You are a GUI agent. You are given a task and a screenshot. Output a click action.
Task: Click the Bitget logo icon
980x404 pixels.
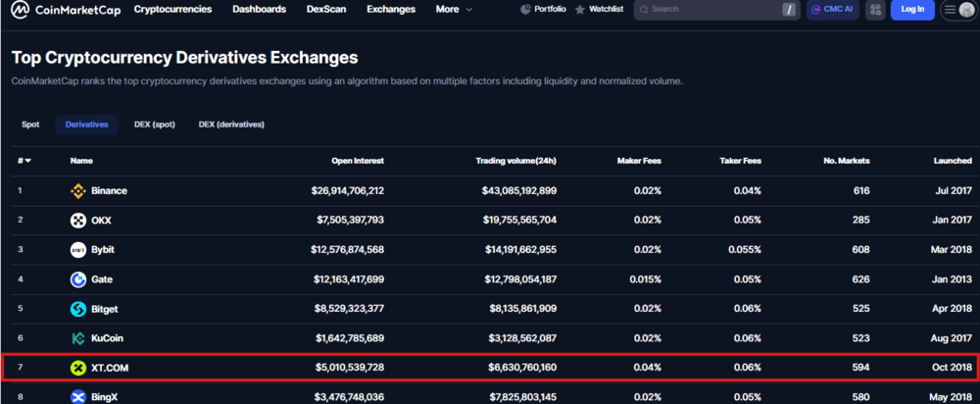tap(78, 309)
